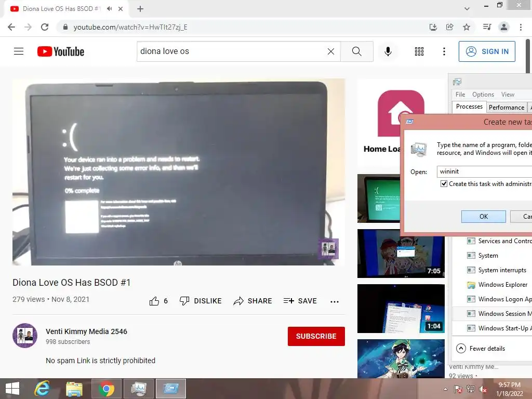This screenshot has height=399, width=532.
Task: Switch to Task Manager on the taskbar
Action: pos(138,389)
